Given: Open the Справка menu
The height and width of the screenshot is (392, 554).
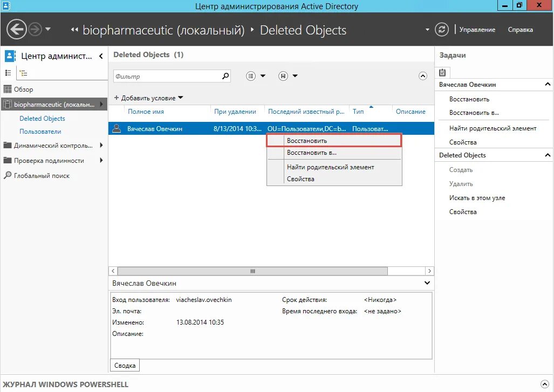Looking at the screenshot, I should (x=520, y=30).
